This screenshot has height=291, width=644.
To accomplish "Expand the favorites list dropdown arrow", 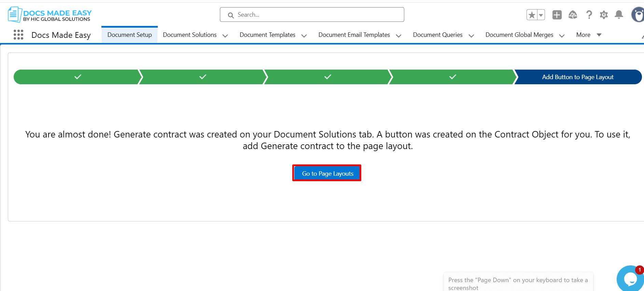I will [x=541, y=15].
